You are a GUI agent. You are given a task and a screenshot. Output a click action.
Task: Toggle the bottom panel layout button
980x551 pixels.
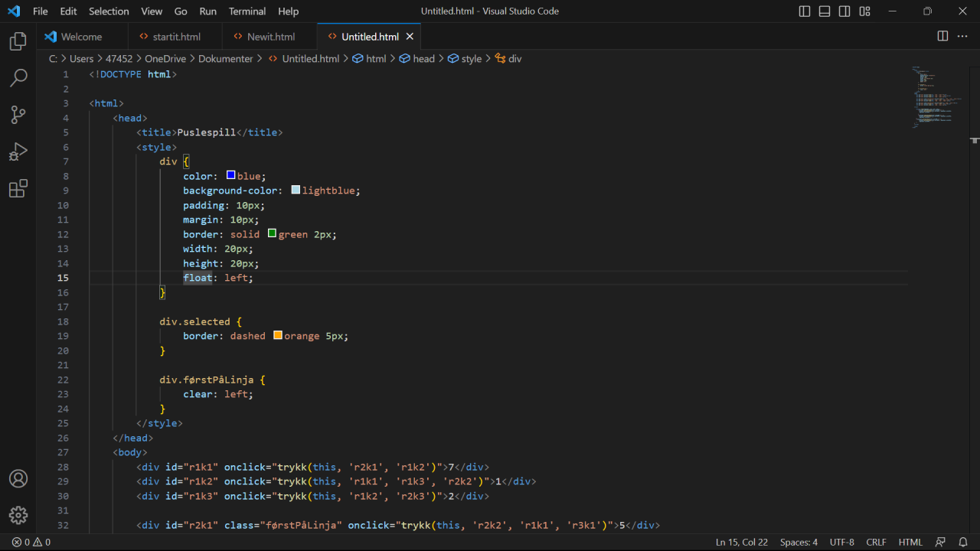click(x=825, y=11)
